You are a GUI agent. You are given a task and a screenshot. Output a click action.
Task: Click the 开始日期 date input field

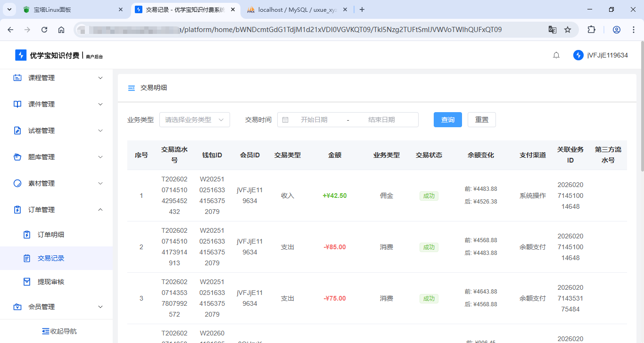coord(314,120)
